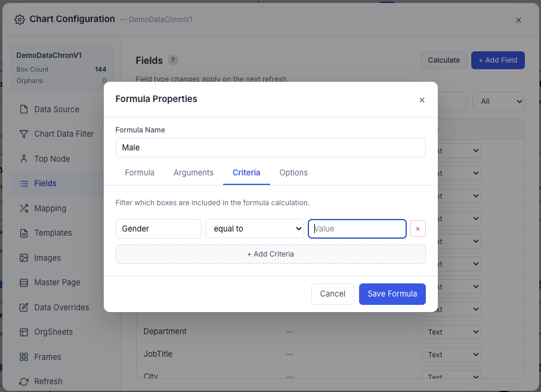Open Department field type dropdown
The height and width of the screenshot is (392, 541).
click(452, 332)
